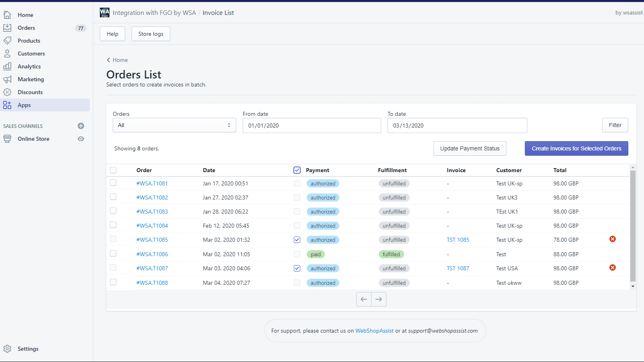This screenshot has width=644, height=362.
Task: Open Store logs tab
Action: [x=151, y=34]
